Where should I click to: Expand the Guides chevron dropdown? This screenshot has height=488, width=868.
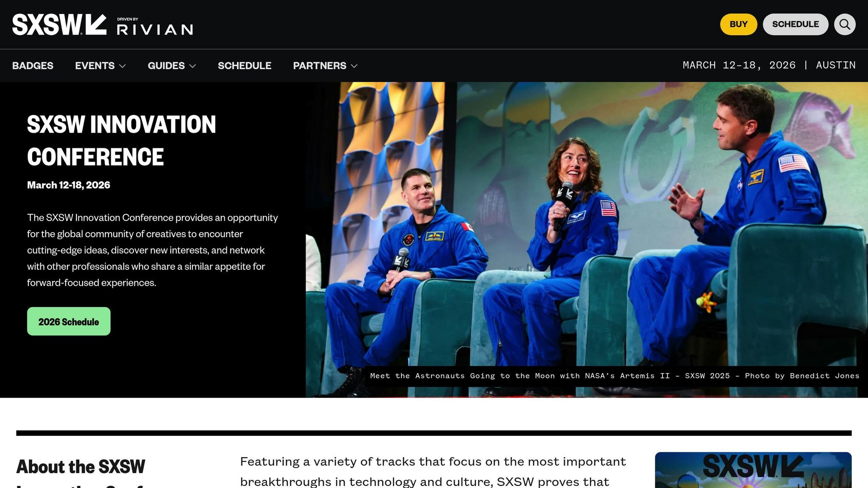[x=192, y=66]
